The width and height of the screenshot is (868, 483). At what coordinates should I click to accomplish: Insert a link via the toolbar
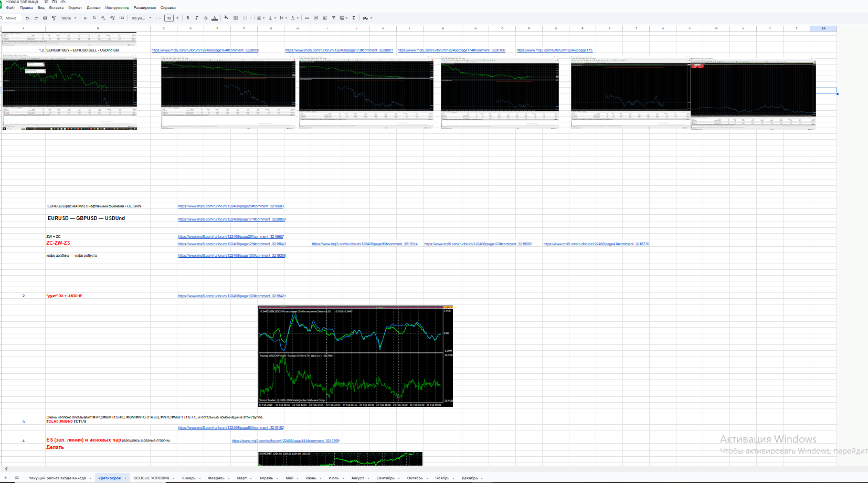click(307, 18)
